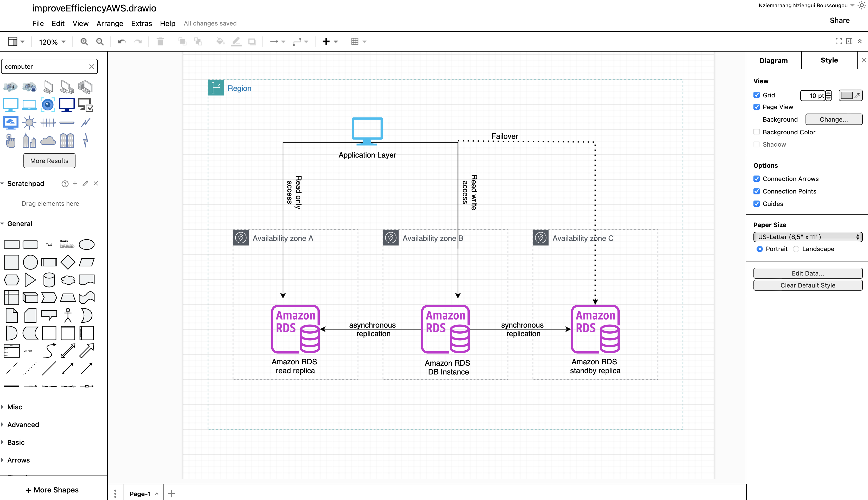This screenshot has width=868, height=500.
Task: Click the Scratchpad help question icon
Action: click(x=65, y=184)
